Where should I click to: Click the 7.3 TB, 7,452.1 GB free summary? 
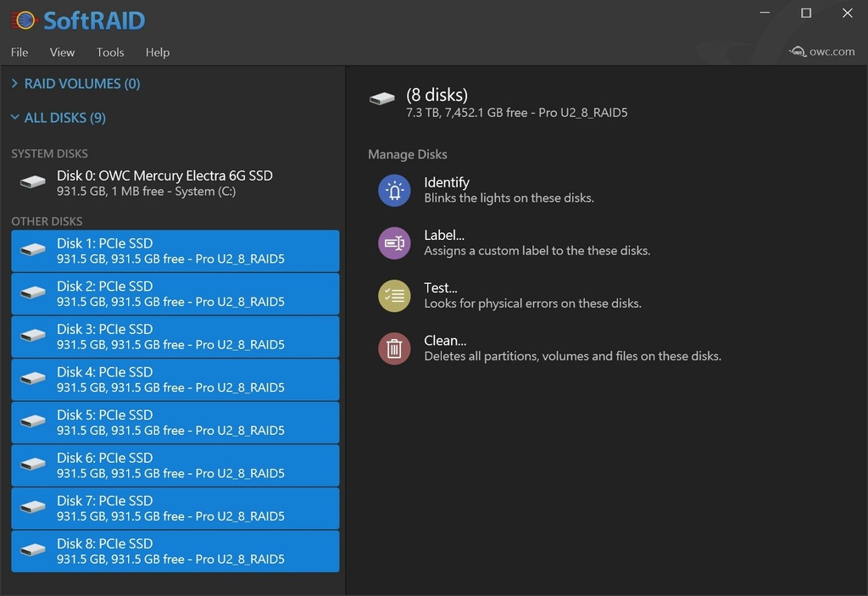click(516, 113)
